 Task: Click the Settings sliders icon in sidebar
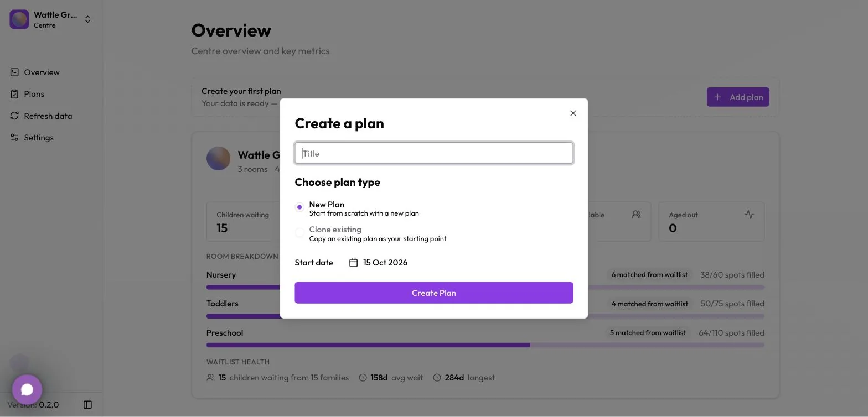tap(14, 138)
